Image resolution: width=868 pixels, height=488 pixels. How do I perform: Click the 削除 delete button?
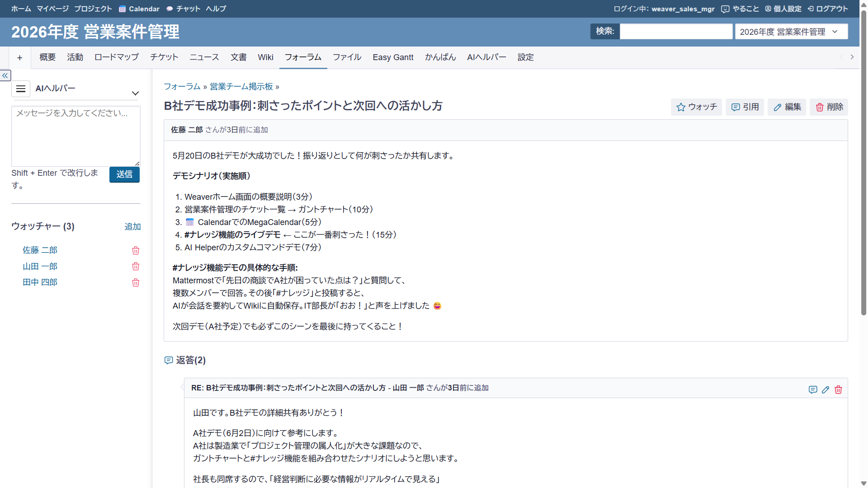829,107
